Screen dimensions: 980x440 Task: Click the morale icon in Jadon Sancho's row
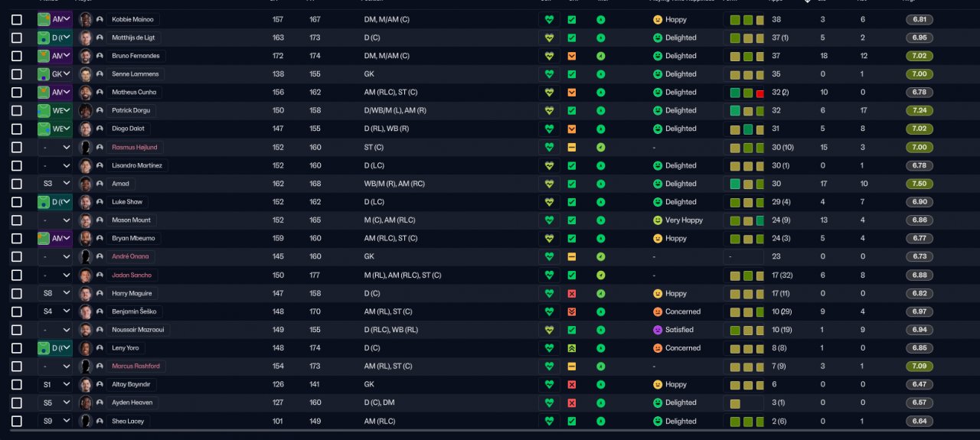600,275
